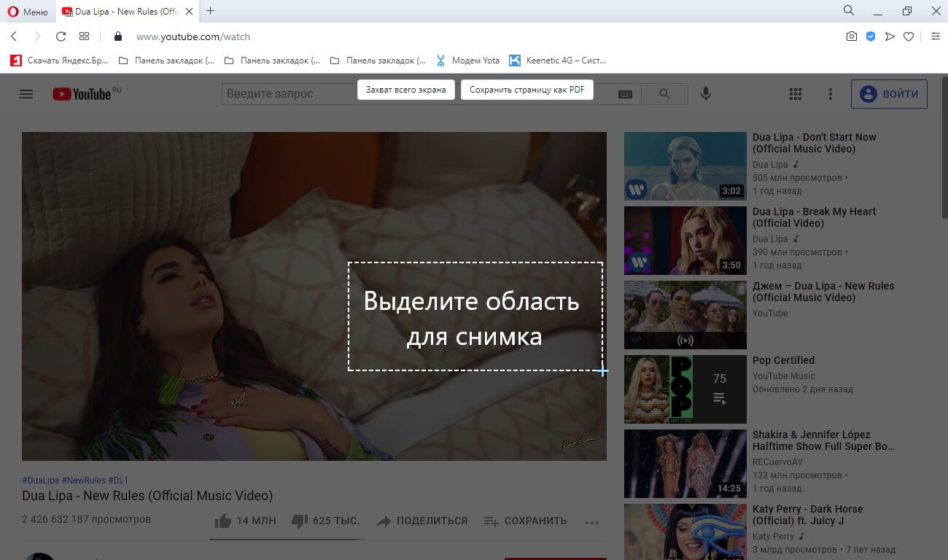Open the YouTube apps grid icon
Screen dimensions: 948x560
[x=795, y=93]
